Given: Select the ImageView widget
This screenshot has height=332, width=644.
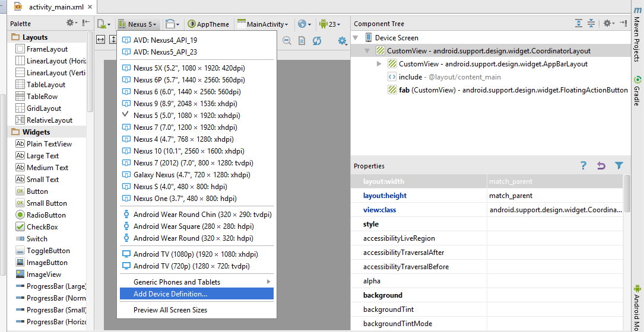Looking at the screenshot, I should click(x=44, y=274).
